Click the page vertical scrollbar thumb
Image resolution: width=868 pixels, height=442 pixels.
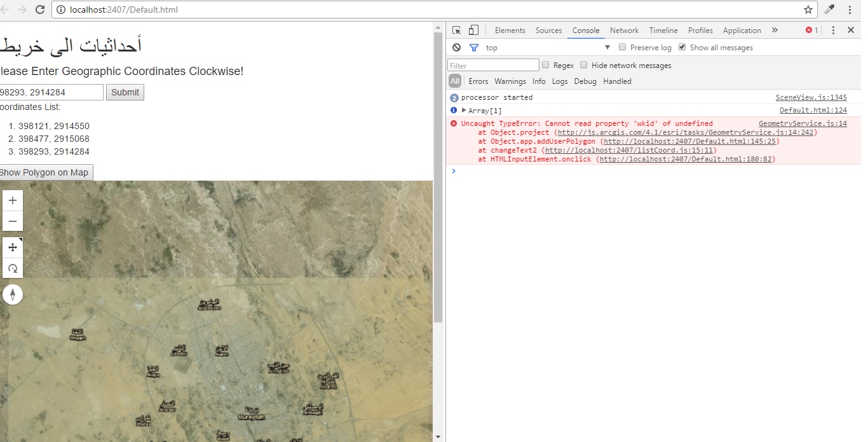438,177
